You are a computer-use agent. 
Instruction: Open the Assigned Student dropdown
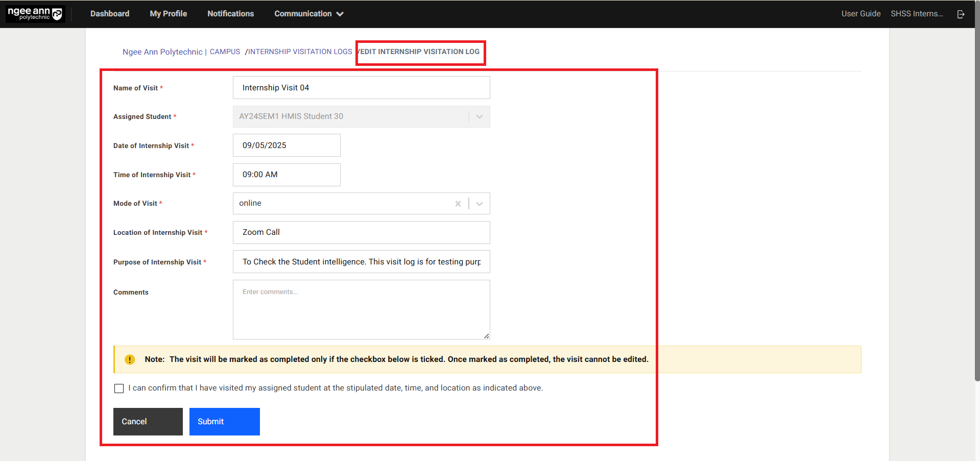(x=479, y=116)
